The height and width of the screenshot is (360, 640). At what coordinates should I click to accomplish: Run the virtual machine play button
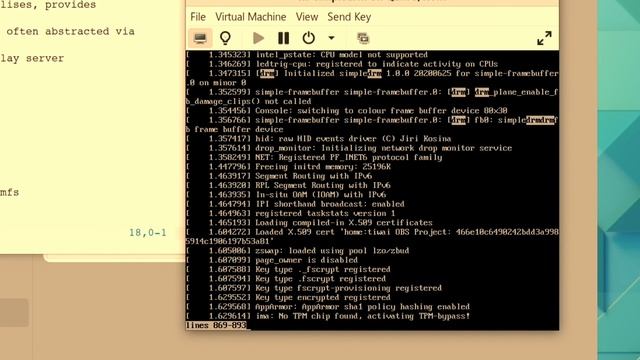pos(258,38)
